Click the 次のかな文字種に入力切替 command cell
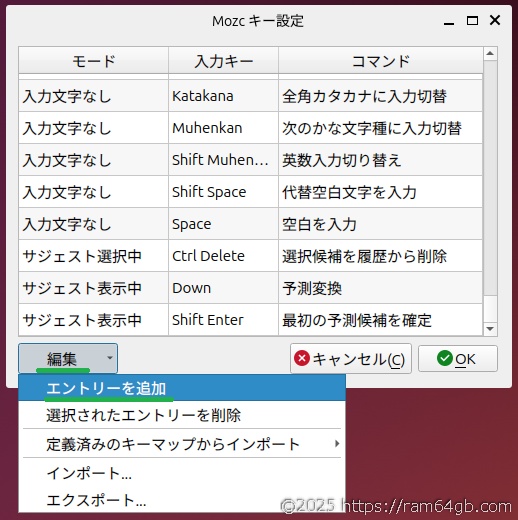Screen dimensions: 518x520 [380, 128]
